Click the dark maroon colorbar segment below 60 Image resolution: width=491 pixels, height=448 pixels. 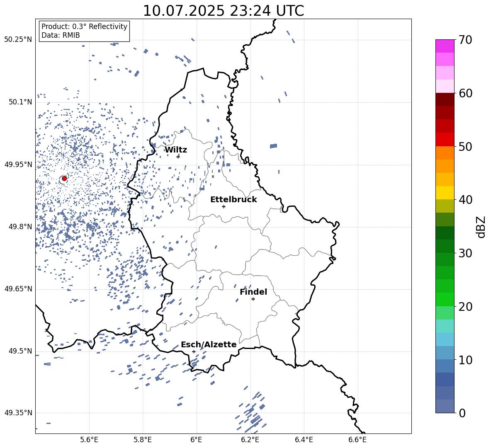click(445, 99)
